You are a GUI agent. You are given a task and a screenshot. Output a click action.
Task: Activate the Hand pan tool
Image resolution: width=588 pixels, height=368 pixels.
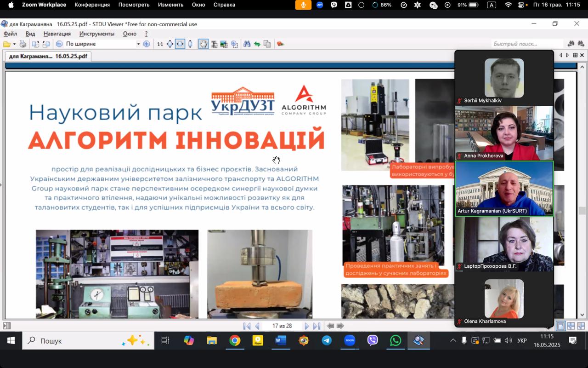click(x=203, y=44)
